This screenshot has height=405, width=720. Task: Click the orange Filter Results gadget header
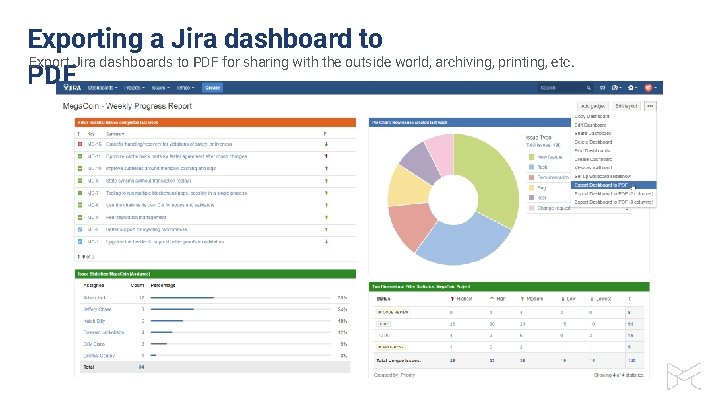tap(215, 123)
